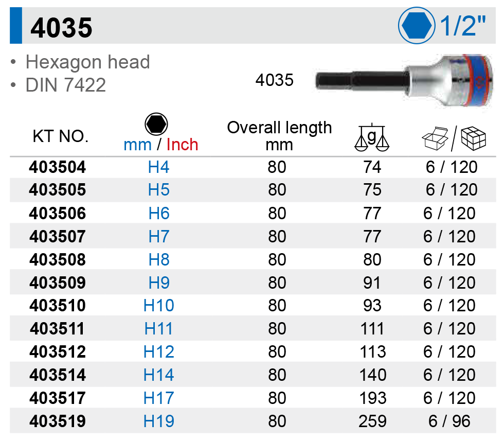The image size is (504, 441).
Task: Click the KT NO. column header
Action: click(61, 137)
